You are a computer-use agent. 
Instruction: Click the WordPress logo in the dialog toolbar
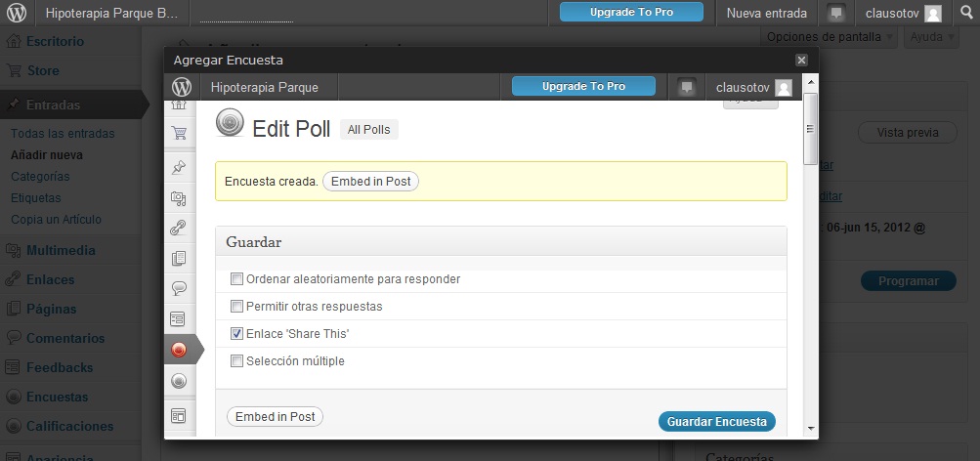pyautogui.click(x=182, y=87)
